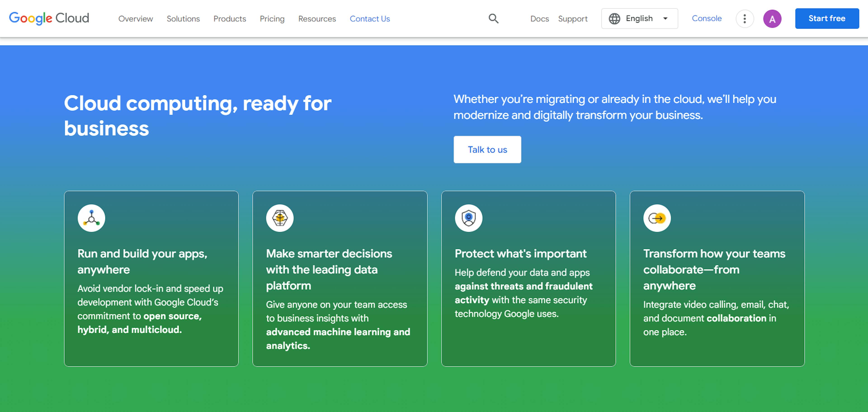The height and width of the screenshot is (412, 868).
Task: Open the Resources menu
Action: pos(317,19)
